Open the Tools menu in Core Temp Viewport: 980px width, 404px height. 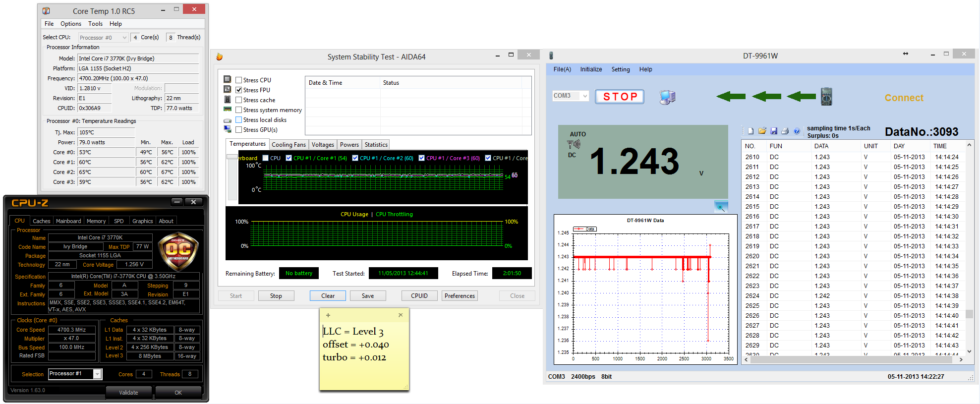[x=95, y=24]
